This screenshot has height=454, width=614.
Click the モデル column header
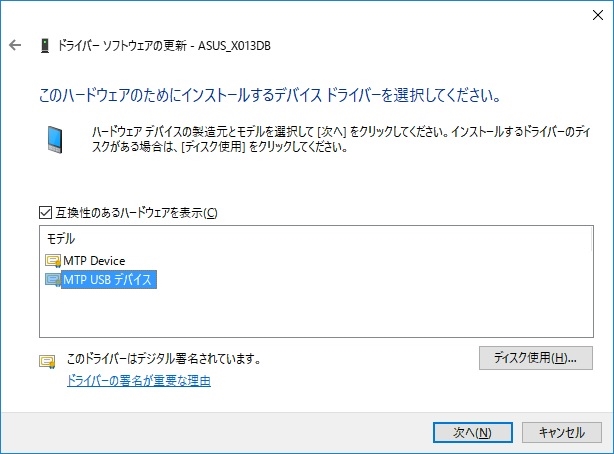click(61, 240)
